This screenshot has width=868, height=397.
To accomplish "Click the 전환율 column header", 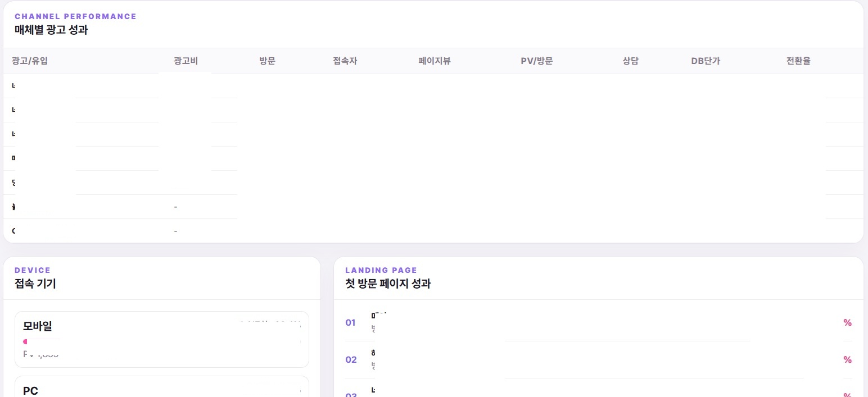I will click(x=798, y=61).
